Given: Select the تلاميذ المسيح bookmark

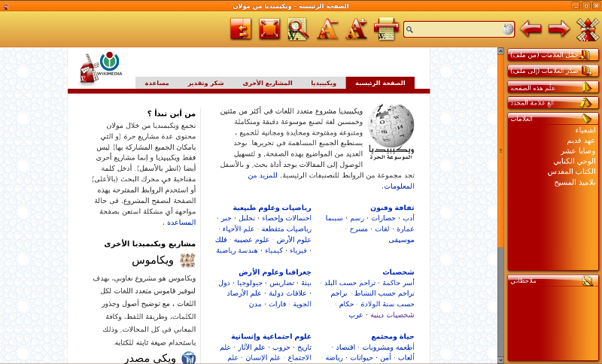Looking at the screenshot, I should pyautogui.click(x=575, y=183).
